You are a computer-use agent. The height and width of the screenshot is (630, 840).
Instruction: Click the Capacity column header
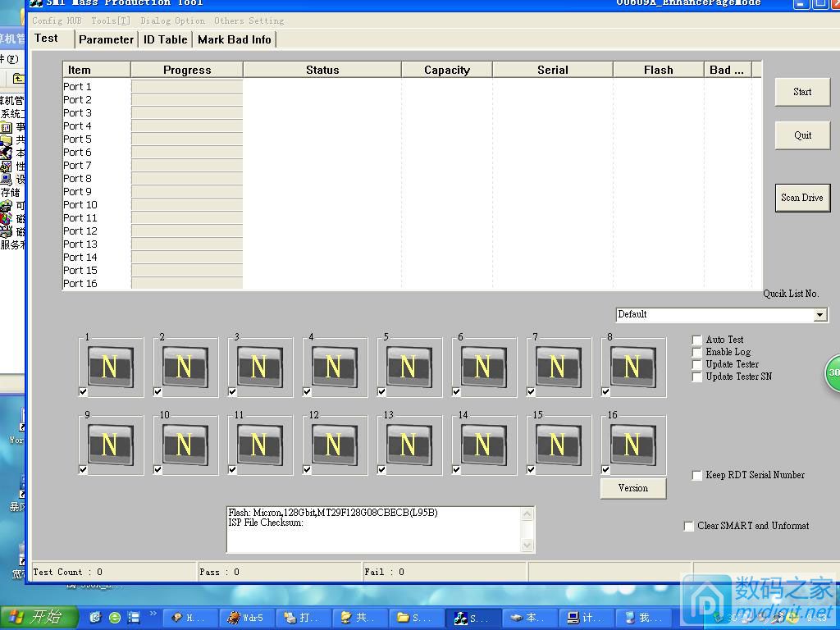tap(447, 71)
